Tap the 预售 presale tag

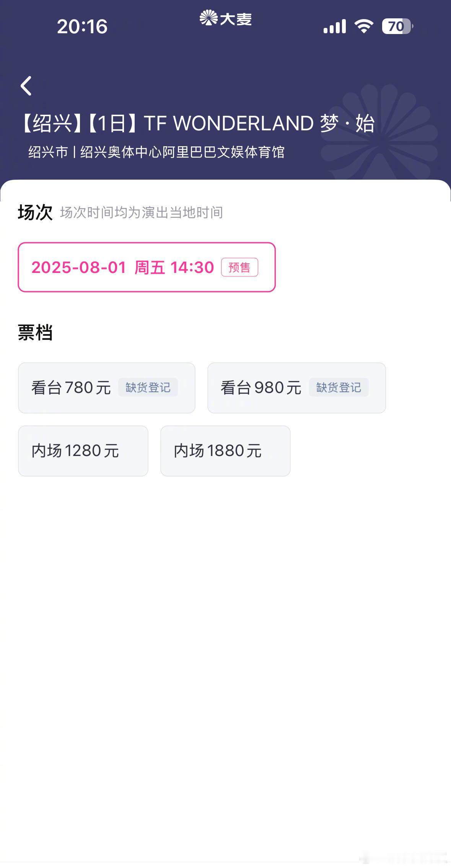click(x=239, y=267)
